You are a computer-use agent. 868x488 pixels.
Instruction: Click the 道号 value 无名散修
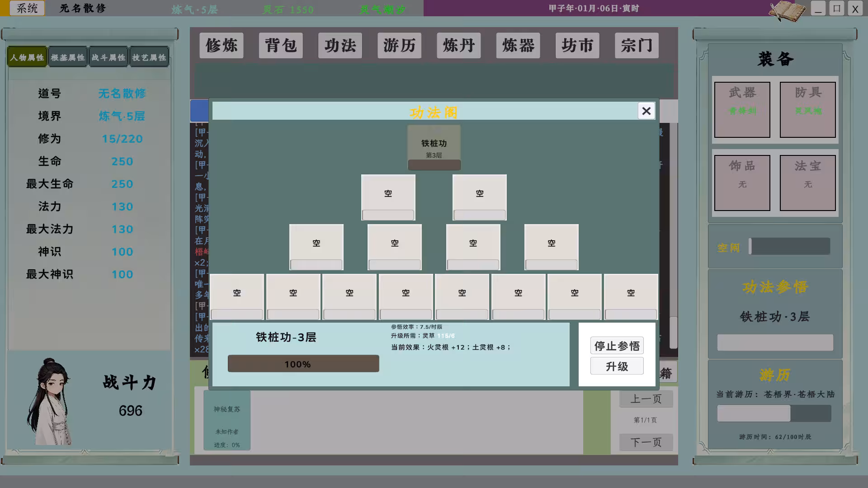point(122,94)
